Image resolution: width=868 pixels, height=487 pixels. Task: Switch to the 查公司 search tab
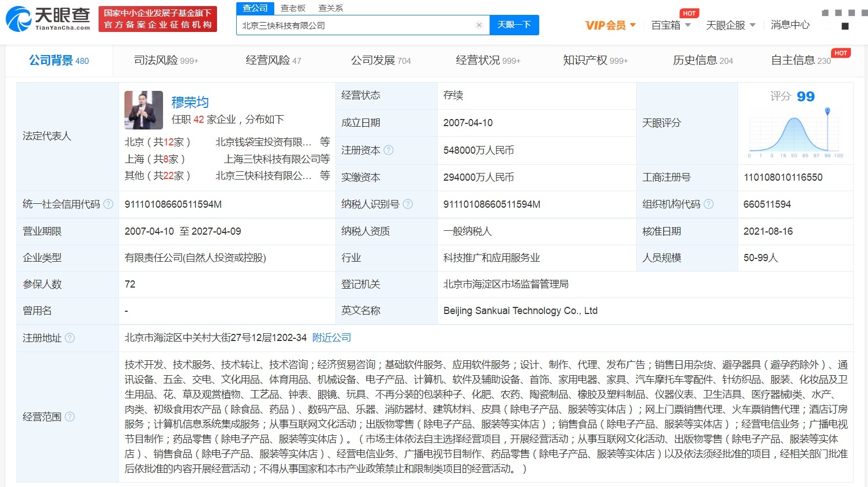(255, 8)
